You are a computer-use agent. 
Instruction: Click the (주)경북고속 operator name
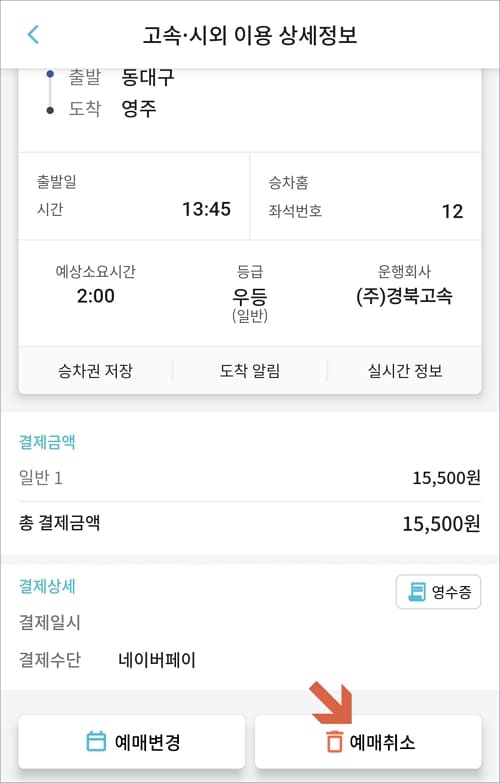click(405, 297)
